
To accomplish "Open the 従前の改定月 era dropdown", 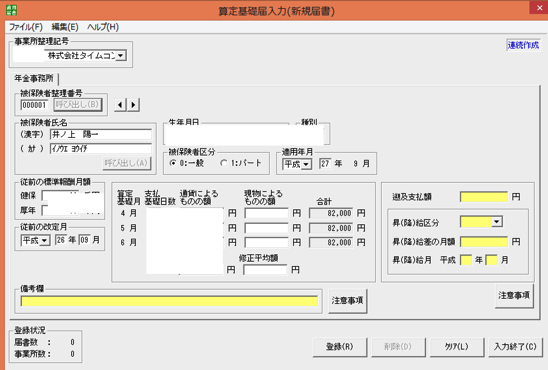I will click(x=45, y=241).
